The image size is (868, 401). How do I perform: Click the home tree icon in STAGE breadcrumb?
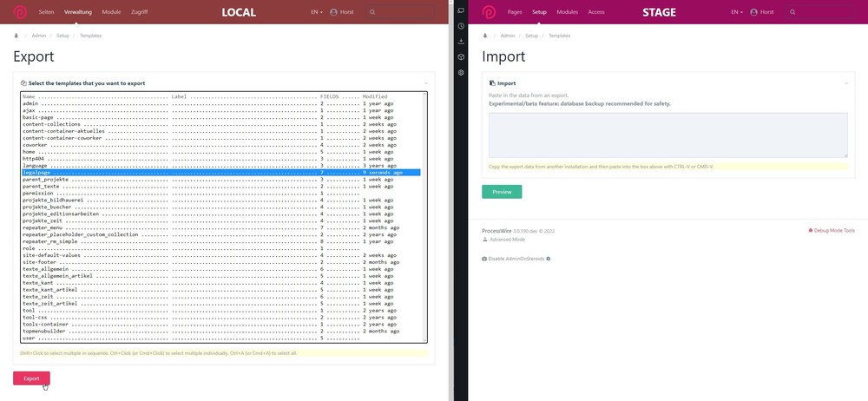point(485,36)
